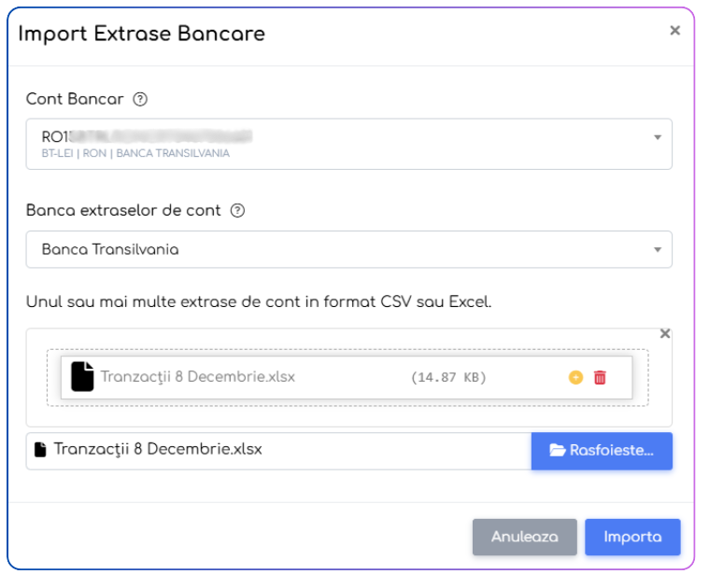Delete the file with the red trash icon
Image resolution: width=709 pixels, height=588 pixels.
tap(600, 378)
